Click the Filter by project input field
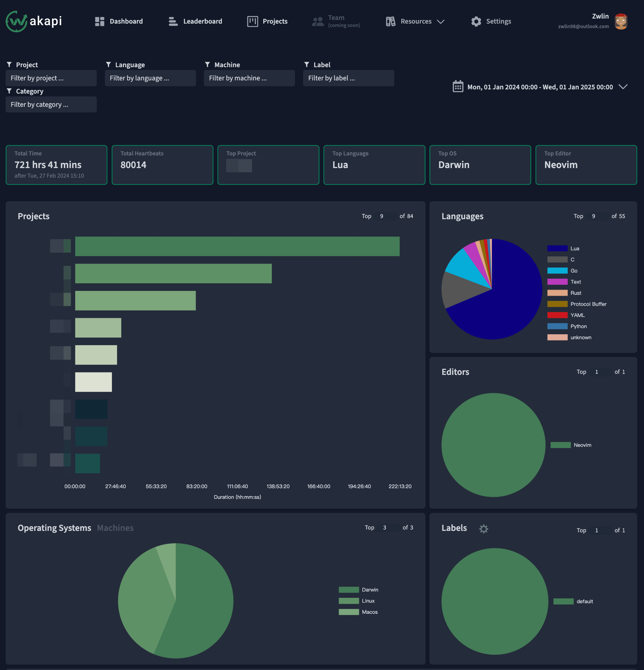The width and height of the screenshot is (644, 670). [x=51, y=78]
